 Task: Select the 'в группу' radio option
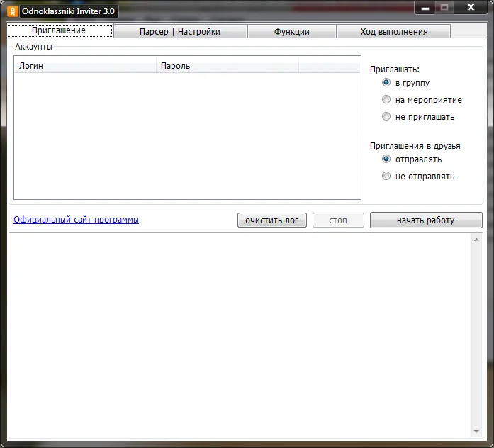[x=386, y=82]
